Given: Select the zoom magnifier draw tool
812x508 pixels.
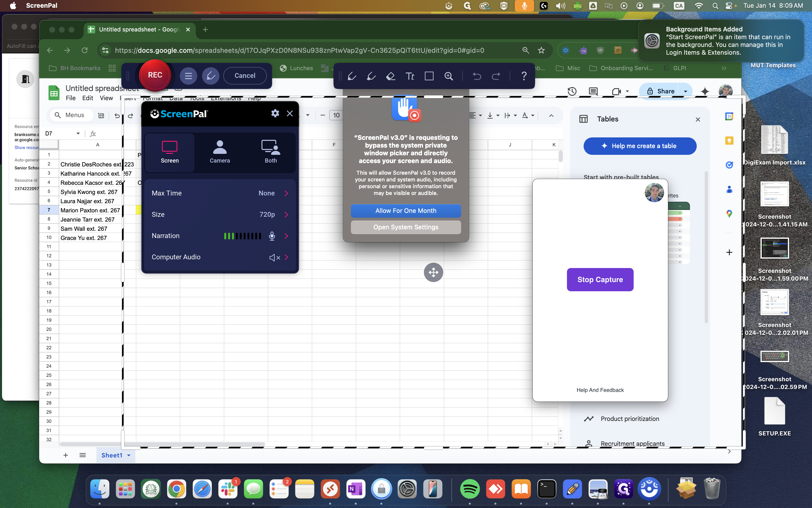Looking at the screenshot, I should pyautogui.click(x=449, y=76).
